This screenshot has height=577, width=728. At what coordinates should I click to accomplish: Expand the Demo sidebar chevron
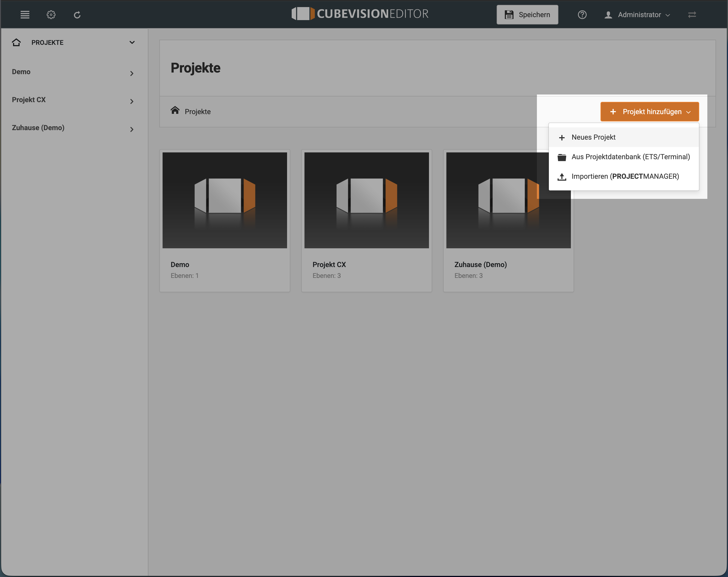[132, 73]
